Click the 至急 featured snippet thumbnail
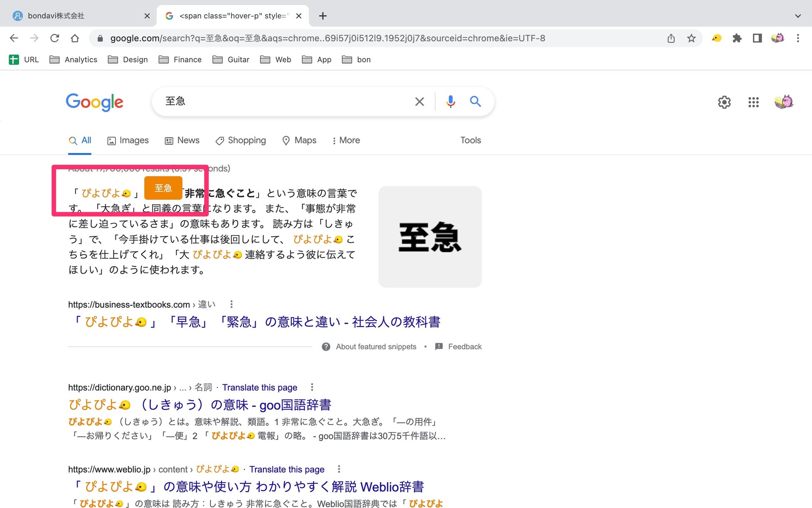The width and height of the screenshot is (812, 508). (x=430, y=237)
